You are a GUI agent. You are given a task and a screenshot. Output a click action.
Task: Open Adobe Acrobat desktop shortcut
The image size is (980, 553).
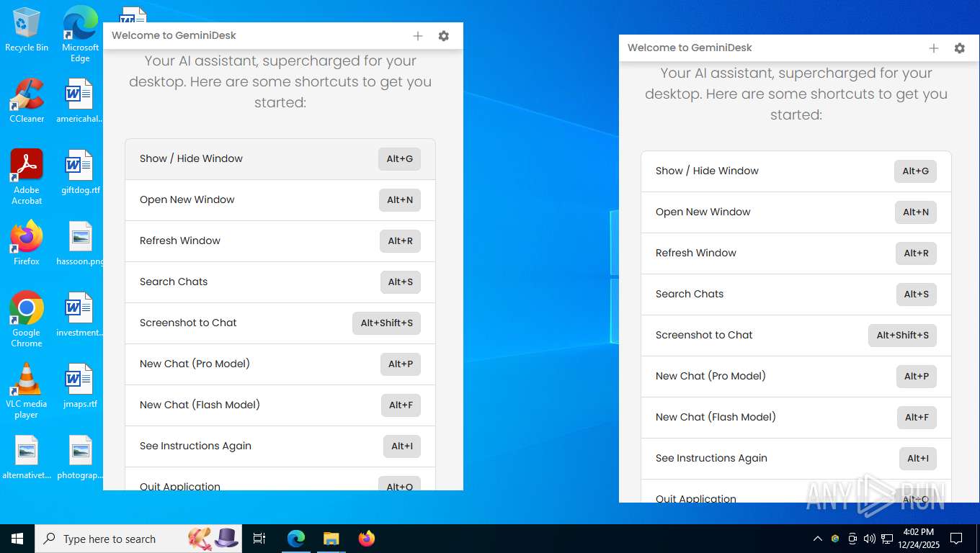tap(27, 177)
